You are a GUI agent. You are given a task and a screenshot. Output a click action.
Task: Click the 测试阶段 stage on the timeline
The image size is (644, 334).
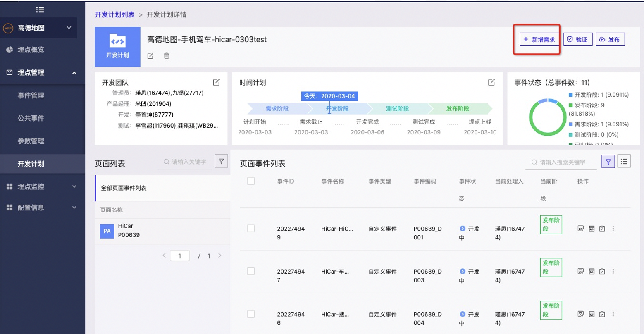[397, 108]
